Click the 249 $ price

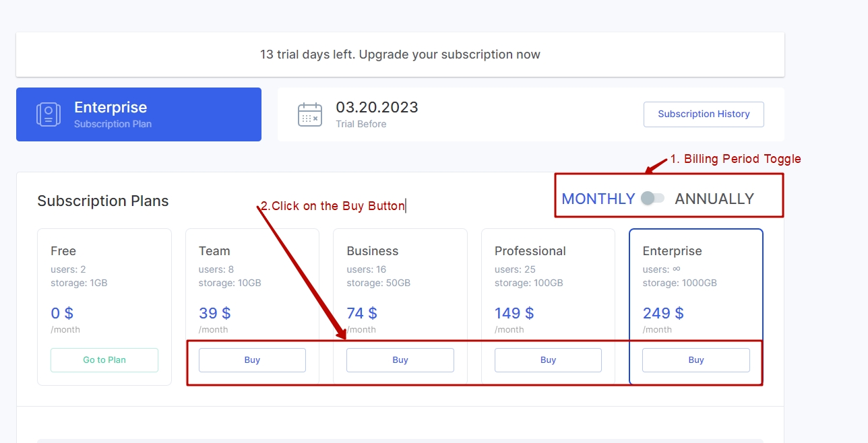663,313
